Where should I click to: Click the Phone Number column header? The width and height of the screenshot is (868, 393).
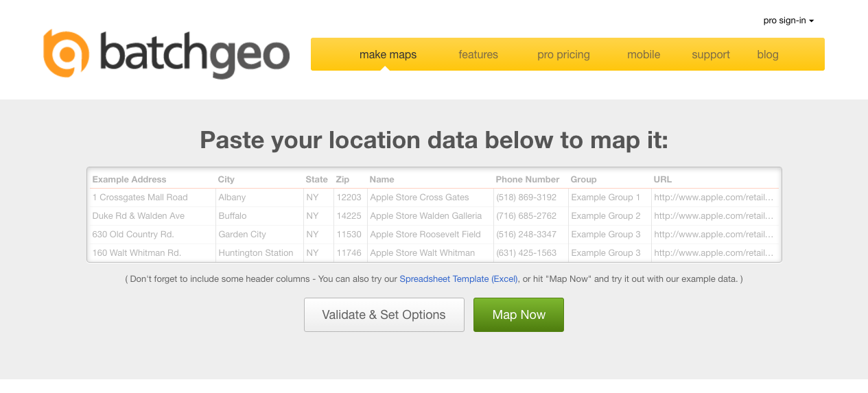[528, 179]
